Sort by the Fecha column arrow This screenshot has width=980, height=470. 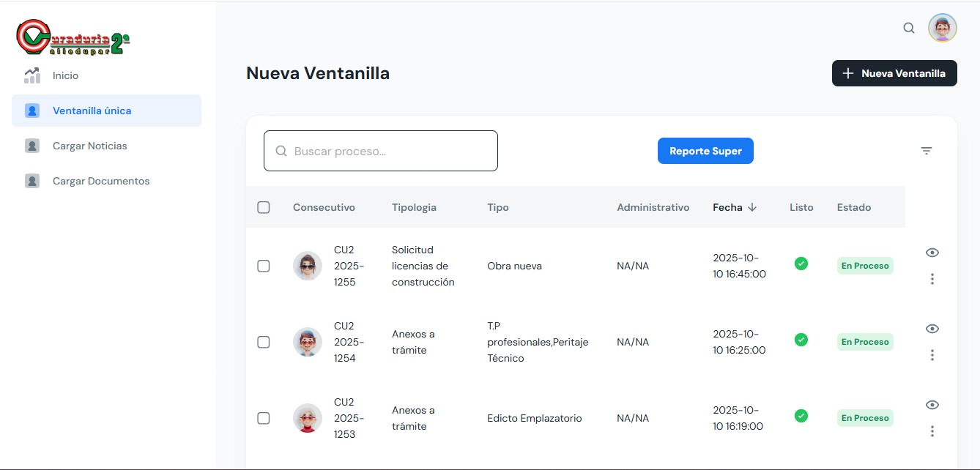(752, 207)
